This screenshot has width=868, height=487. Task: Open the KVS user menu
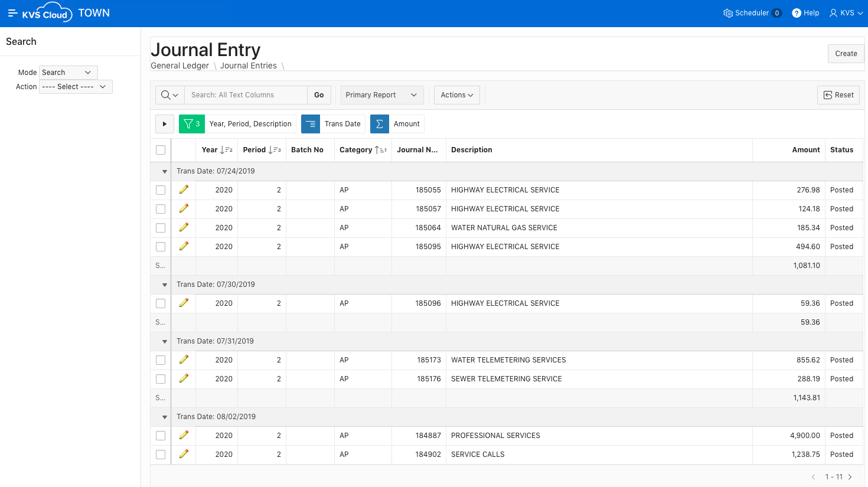[846, 13]
